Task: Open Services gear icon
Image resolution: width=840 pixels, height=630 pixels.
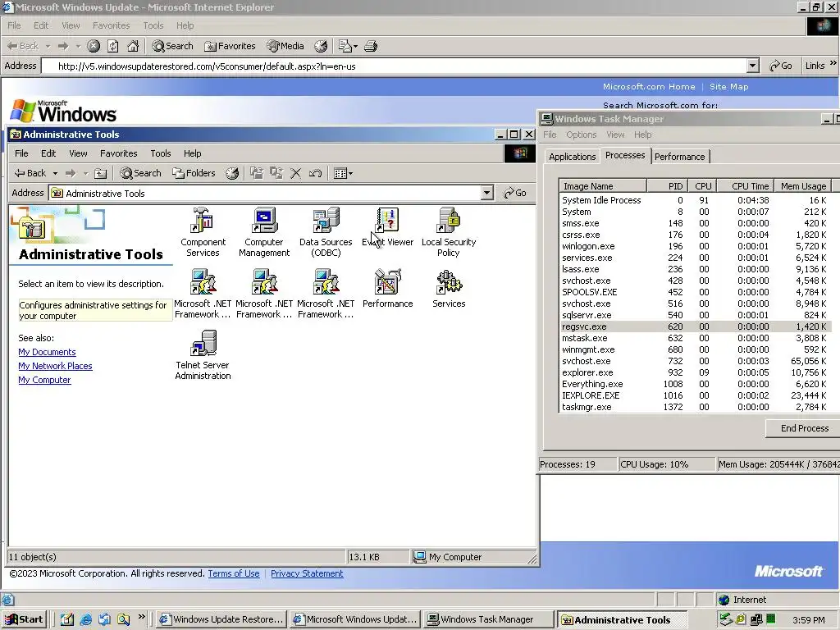Action: pos(449,281)
